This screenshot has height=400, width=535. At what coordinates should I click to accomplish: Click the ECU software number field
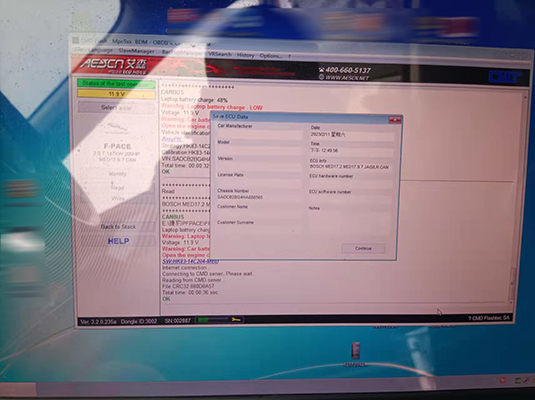pyautogui.click(x=351, y=199)
